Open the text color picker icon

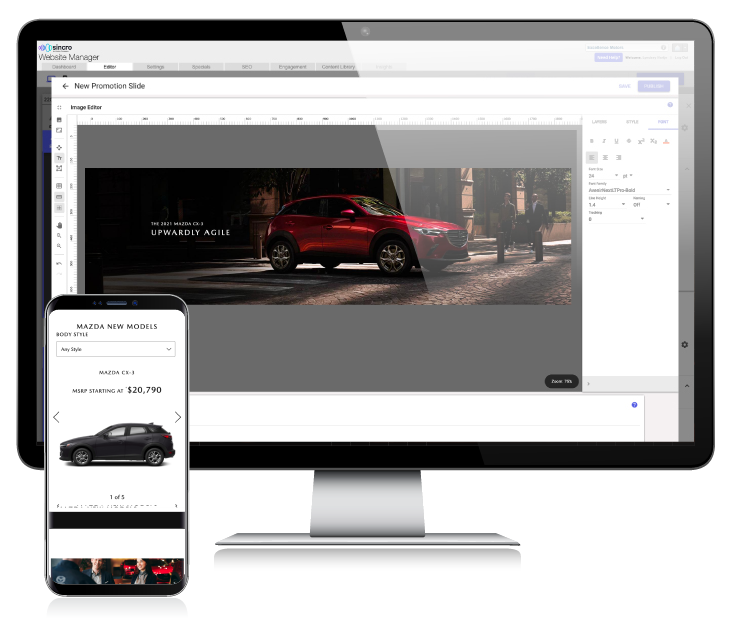(x=666, y=141)
